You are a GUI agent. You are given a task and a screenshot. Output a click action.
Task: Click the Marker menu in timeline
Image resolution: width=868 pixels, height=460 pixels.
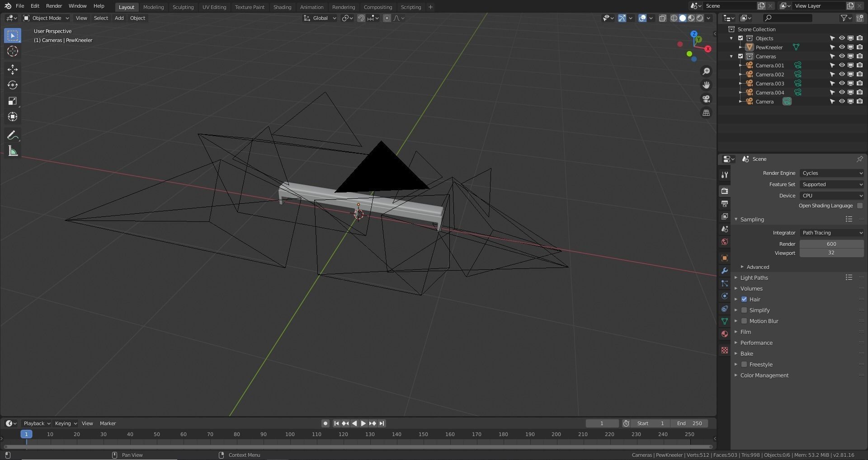click(108, 423)
